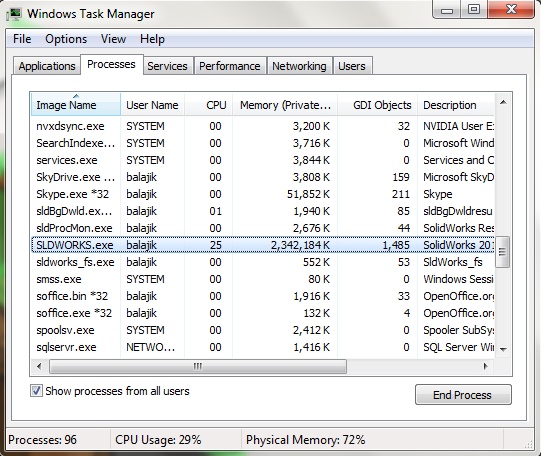
Task: Click the NVIDIA User E description cell
Action: click(459, 126)
